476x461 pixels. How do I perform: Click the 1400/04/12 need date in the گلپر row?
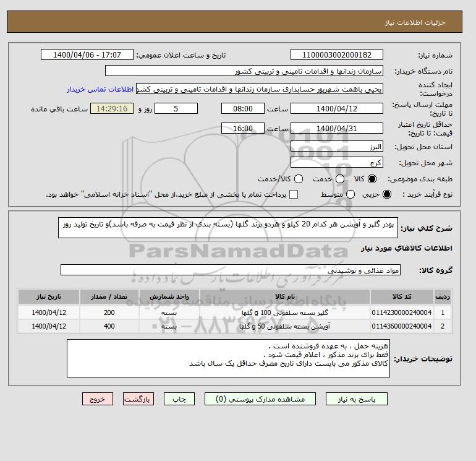[49, 312]
